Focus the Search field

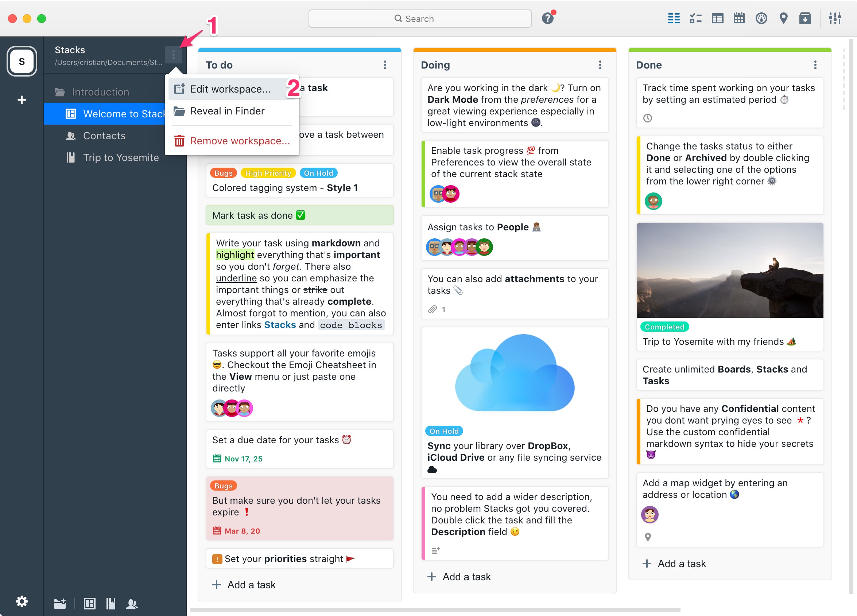[419, 19]
